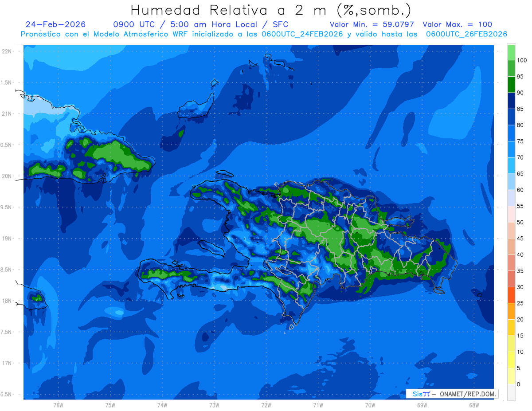Pick the yellow legend swatch between 10 and 15
Viewport: 532px width, 411px height.
coord(511,344)
